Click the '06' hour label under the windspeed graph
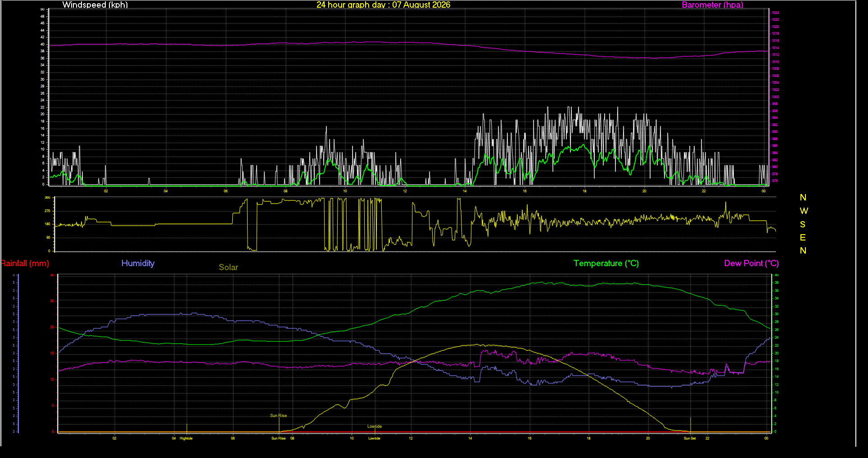 (x=226, y=191)
